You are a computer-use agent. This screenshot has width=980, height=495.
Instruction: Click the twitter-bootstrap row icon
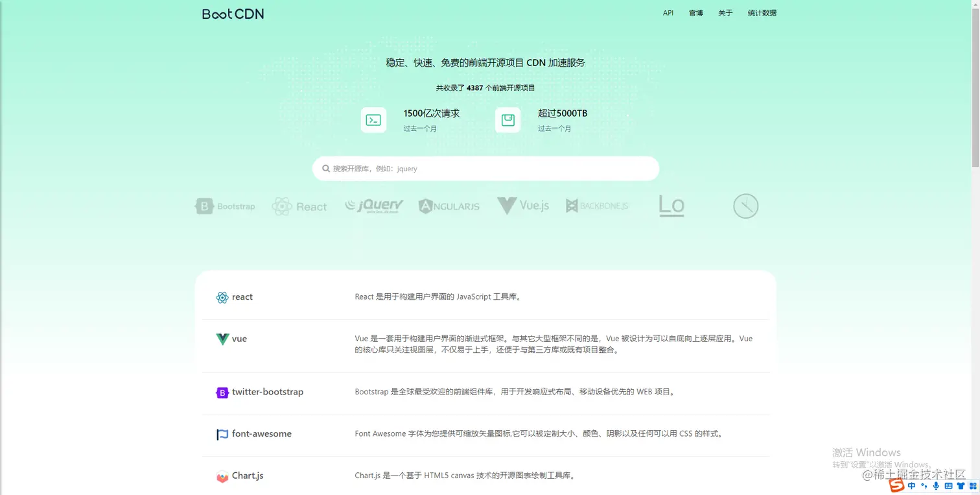pyautogui.click(x=222, y=392)
